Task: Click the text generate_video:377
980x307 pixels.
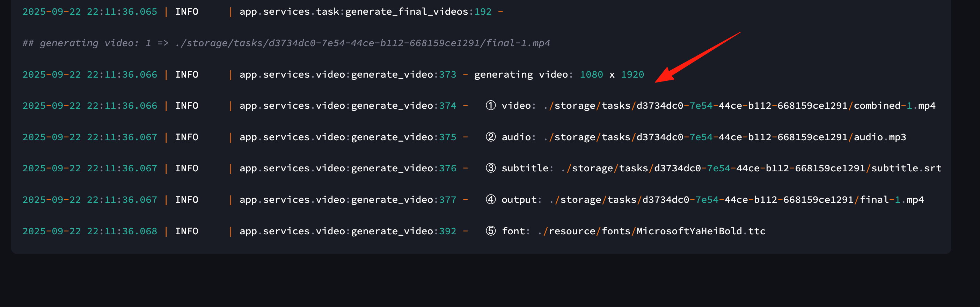Action: pos(404,200)
